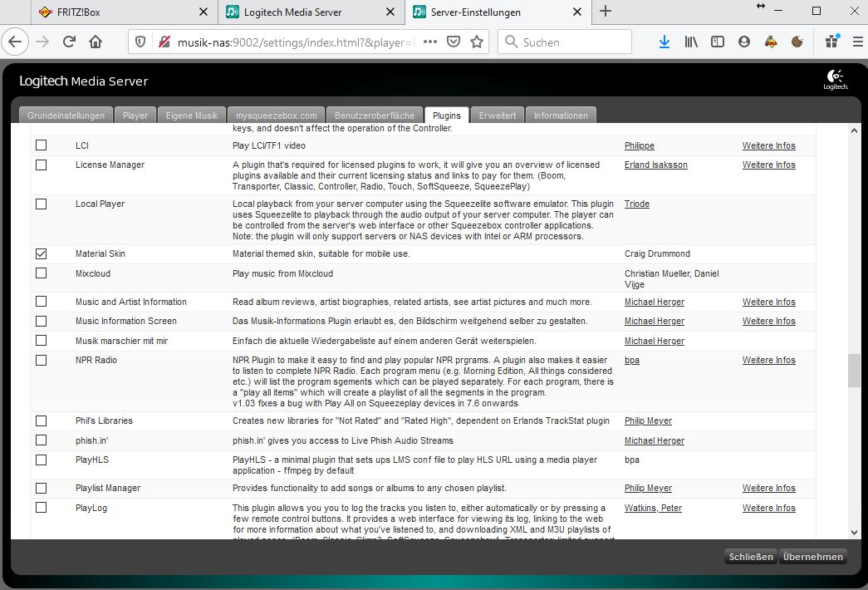Tick the Local Player checkbox
This screenshot has height=590, width=868.
pyautogui.click(x=41, y=204)
